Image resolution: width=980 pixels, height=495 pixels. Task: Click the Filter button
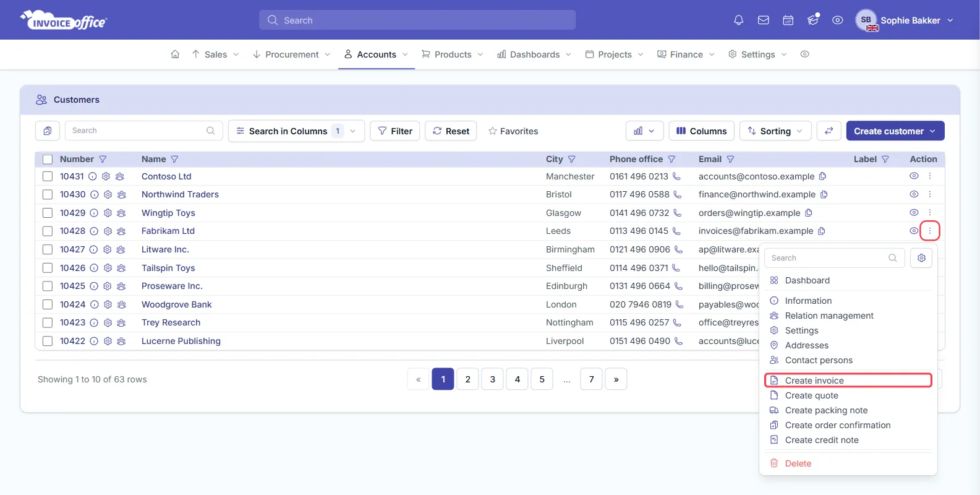click(x=395, y=131)
